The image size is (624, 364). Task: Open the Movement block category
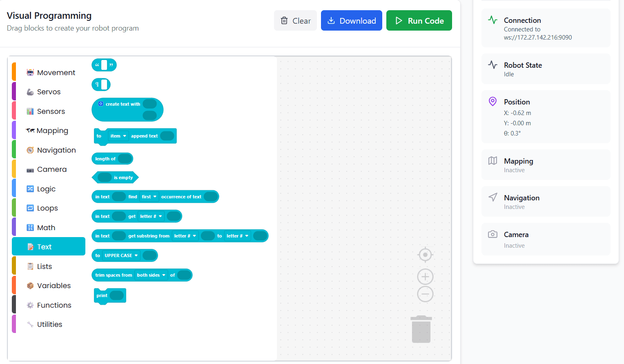pyautogui.click(x=56, y=73)
